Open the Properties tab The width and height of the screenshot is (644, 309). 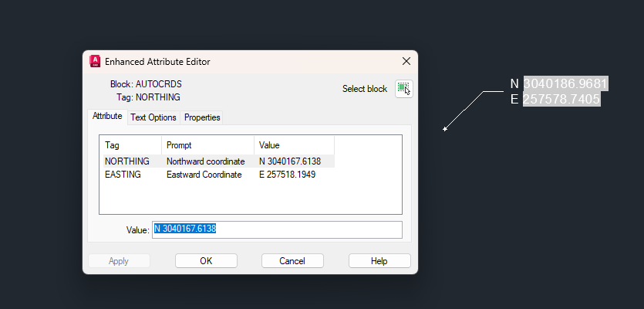(x=202, y=117)
